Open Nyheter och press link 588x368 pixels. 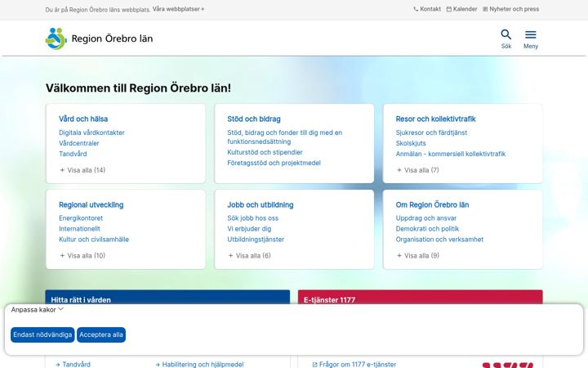(x=510, y=9)
